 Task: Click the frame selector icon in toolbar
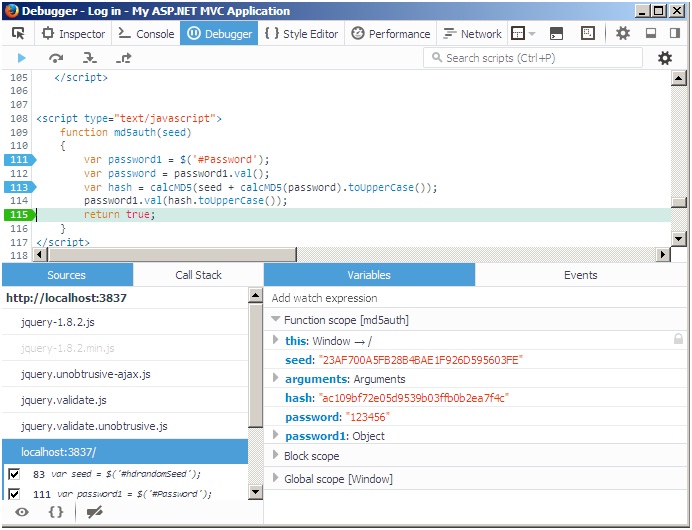(518, 34)
